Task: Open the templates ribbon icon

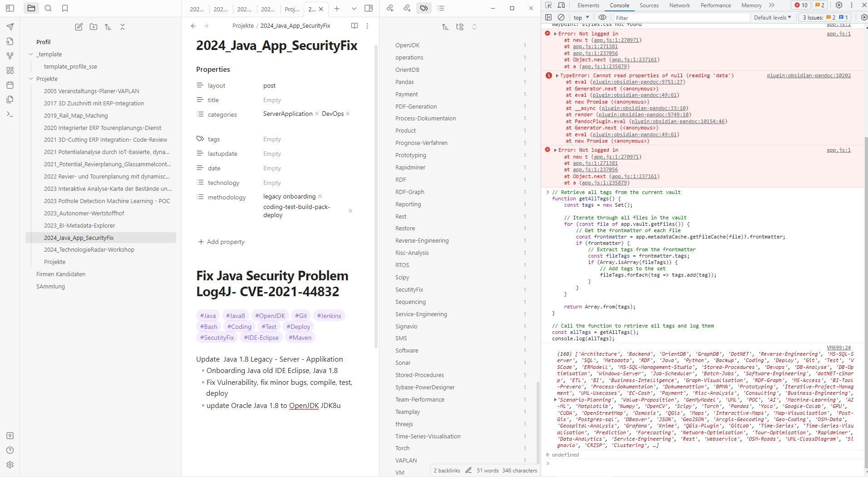Action: click(10, 99)
